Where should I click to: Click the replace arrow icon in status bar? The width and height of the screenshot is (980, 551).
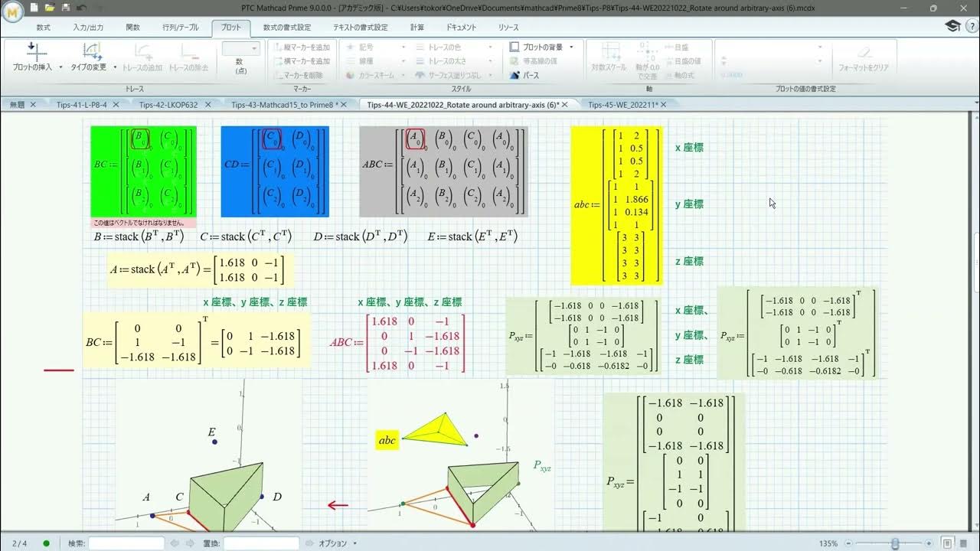(309, 543)
